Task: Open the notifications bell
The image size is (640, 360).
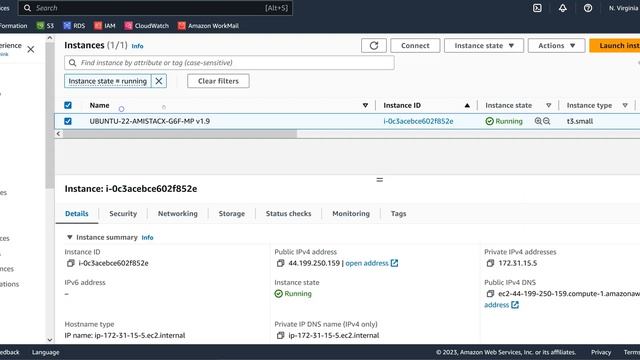Action: click(x=562, y=8)
